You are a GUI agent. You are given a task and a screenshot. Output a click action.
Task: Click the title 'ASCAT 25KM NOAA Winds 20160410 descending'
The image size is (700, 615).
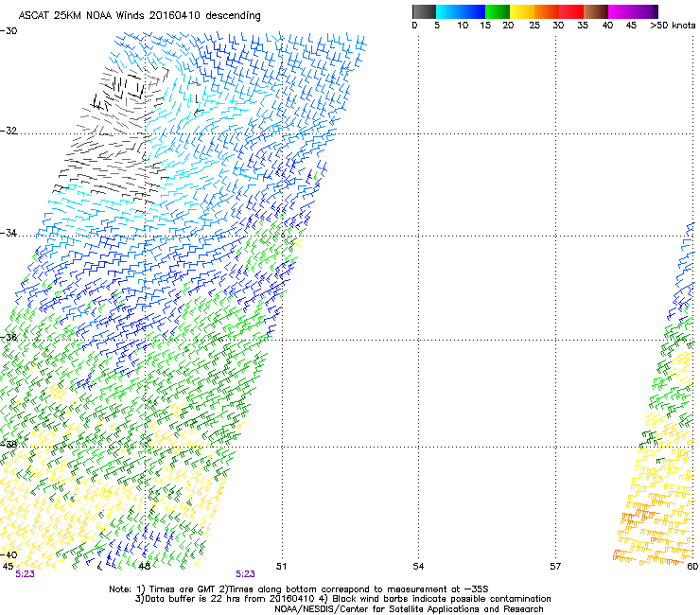(x=139, y=16)
